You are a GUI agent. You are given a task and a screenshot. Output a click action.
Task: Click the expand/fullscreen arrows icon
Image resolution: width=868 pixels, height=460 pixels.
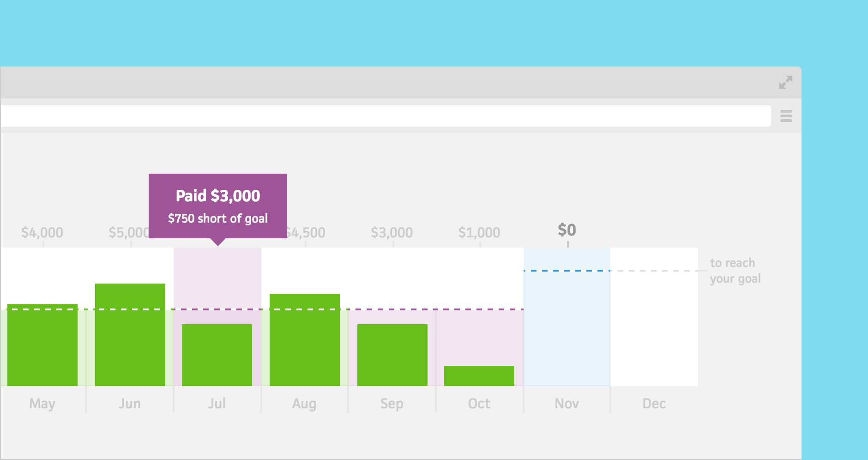coord(785,82)
